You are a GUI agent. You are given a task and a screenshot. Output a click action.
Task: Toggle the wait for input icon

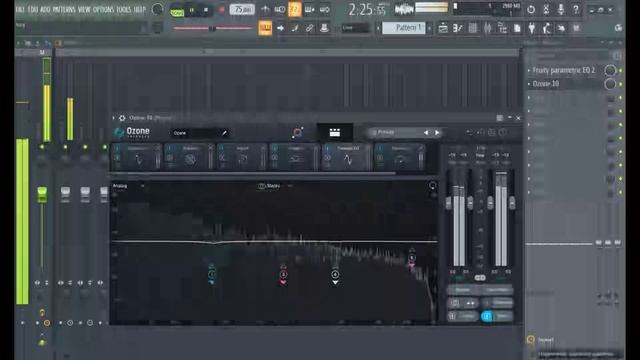pyautogui.click(x=280, y=9)
